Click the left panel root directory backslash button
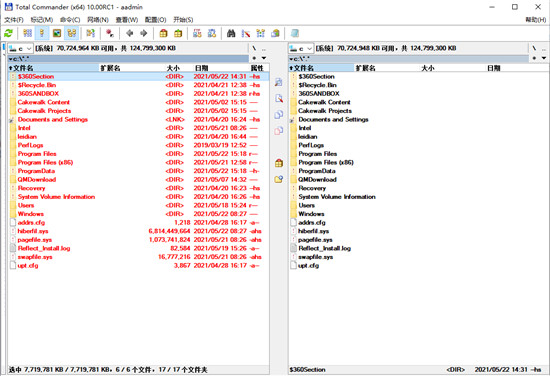Viewport: 550px width, 376px height. click(x=254, y=48)
